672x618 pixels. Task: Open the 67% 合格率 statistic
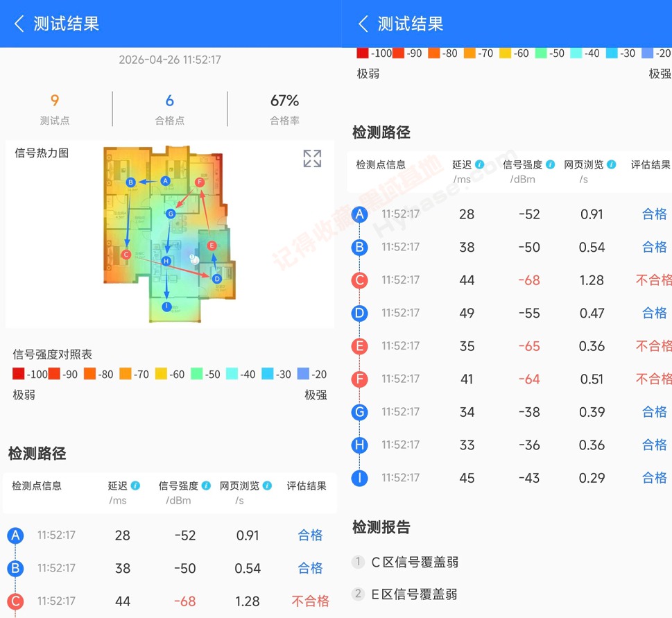[x=284, y=109]
